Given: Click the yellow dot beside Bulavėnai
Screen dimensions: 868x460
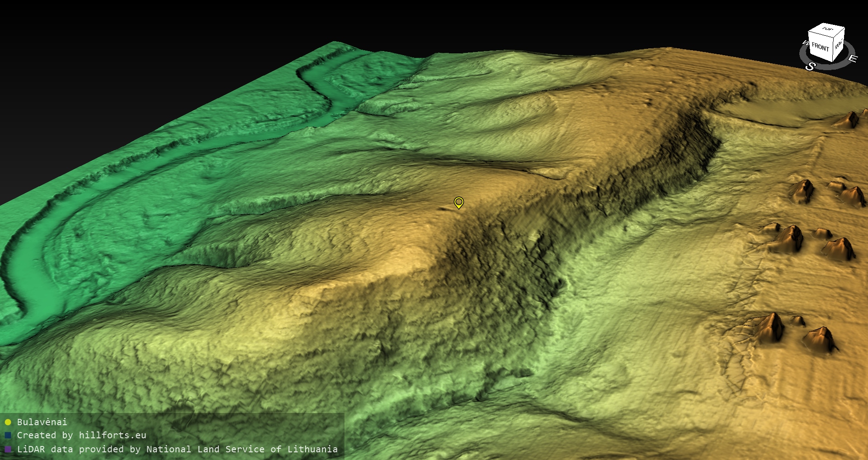Looking at the screenshot, I should pyautogui.click(x=8, y=422).
